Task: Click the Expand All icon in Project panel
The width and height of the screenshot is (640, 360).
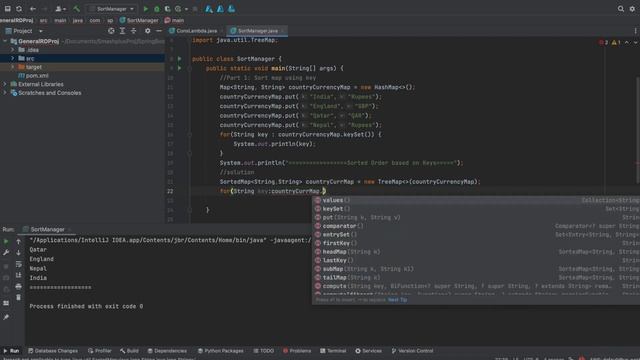Action: [122, 31]
